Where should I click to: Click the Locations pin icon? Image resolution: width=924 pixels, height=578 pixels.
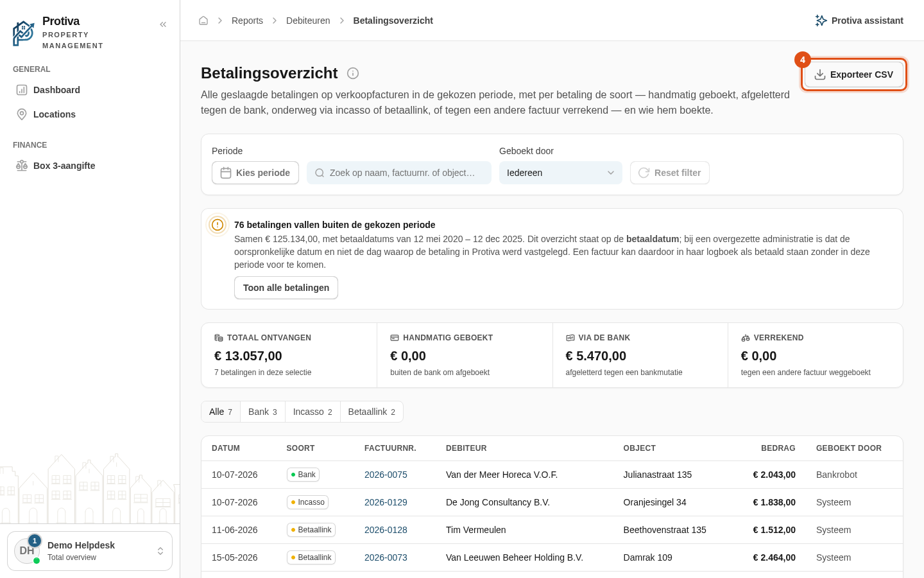point(22,114)
